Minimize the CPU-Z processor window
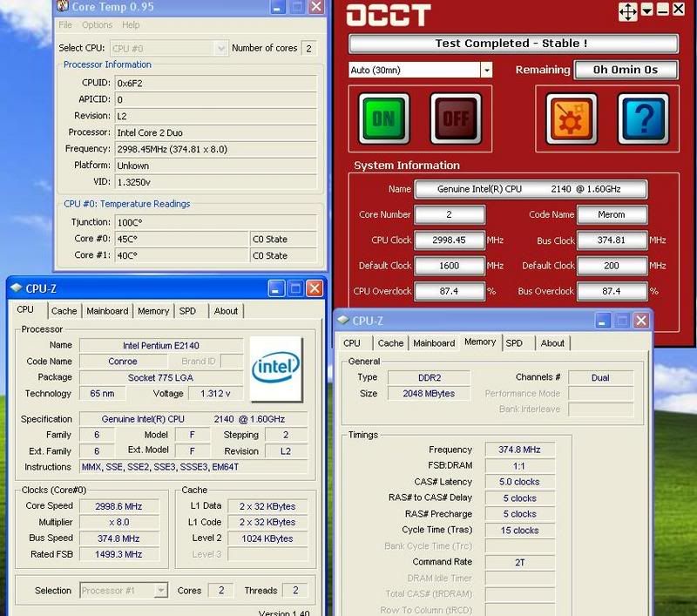 click(275, 289)
